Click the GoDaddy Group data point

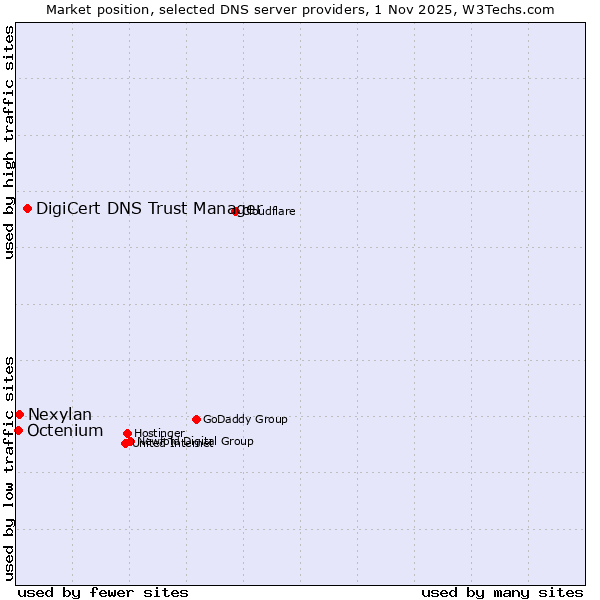196,419
